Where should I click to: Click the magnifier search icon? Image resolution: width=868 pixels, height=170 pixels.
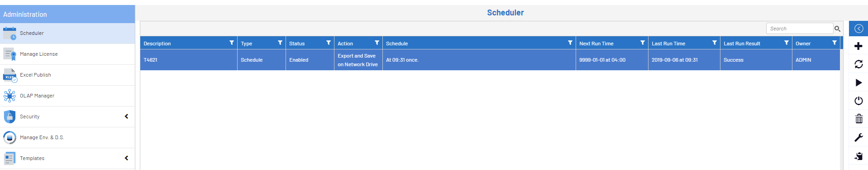[837, 29]
